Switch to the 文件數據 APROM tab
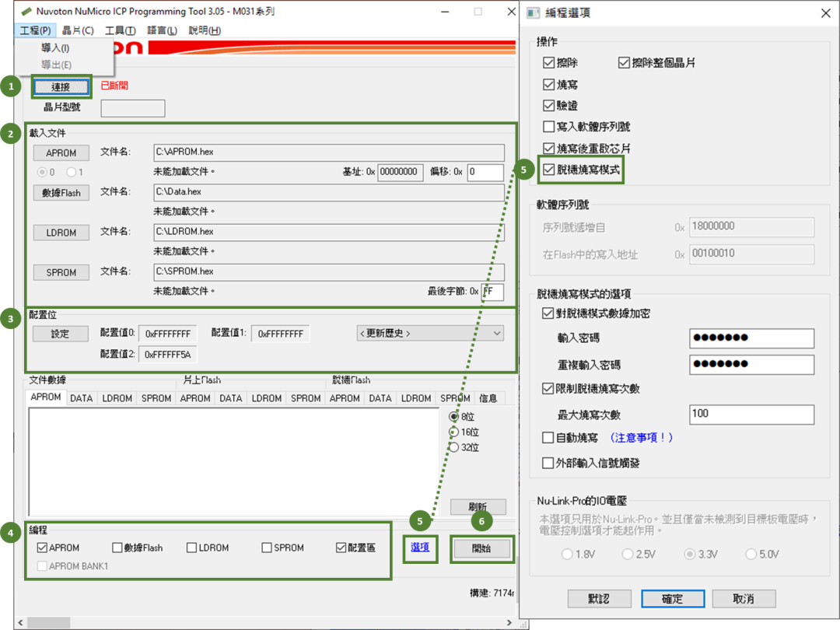Screen dimensions: 840x630 point(46,397)
